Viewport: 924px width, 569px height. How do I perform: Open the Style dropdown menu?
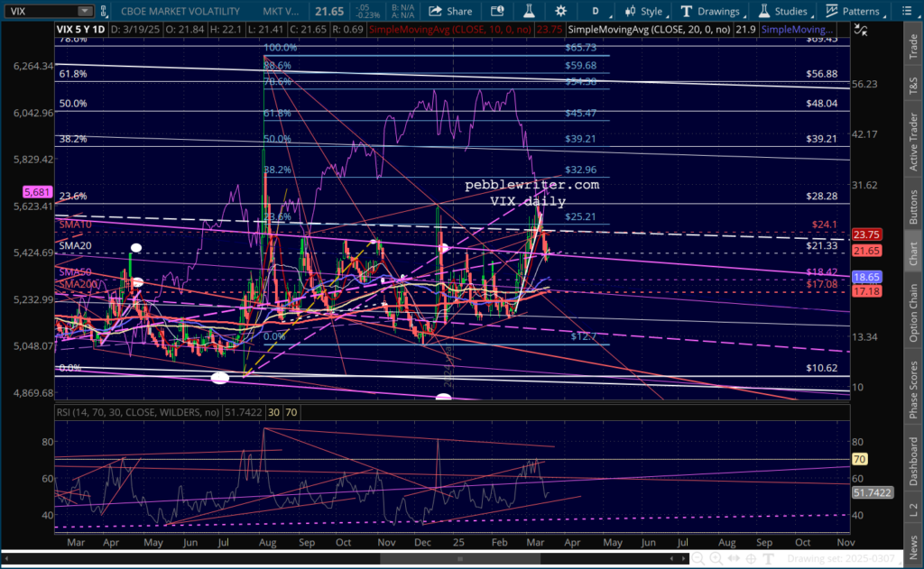pos(644,11)
